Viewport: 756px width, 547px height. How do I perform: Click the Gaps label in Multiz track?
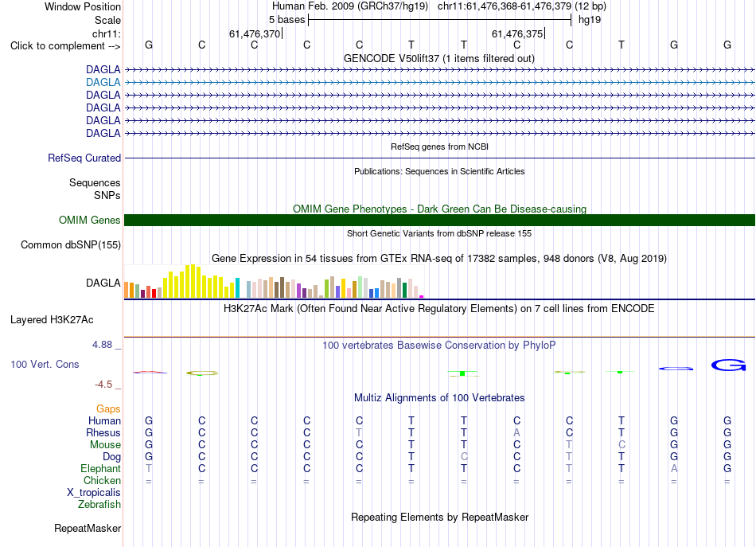[x=108, y=409]
